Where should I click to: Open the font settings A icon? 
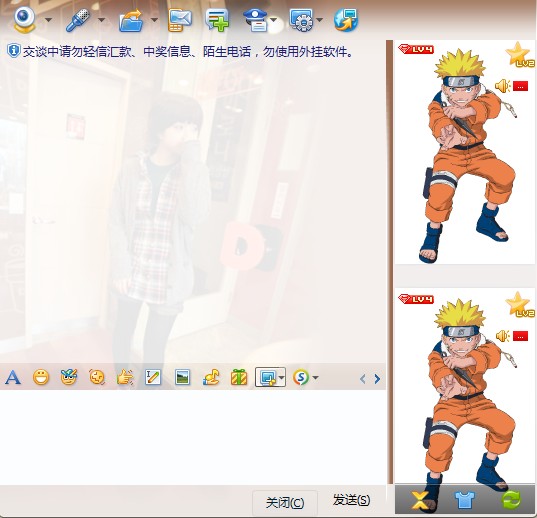13,378
